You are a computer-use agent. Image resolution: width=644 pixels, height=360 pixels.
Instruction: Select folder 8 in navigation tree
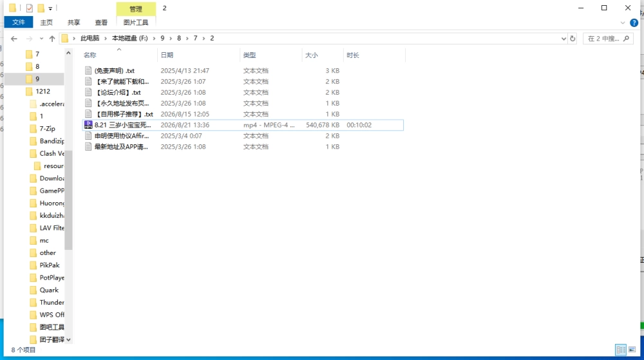coord(37,66)
